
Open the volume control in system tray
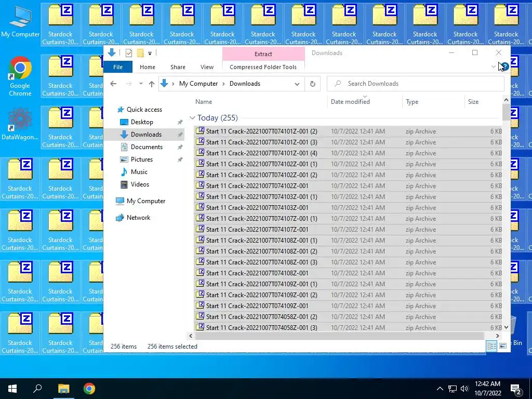[465, 389]
